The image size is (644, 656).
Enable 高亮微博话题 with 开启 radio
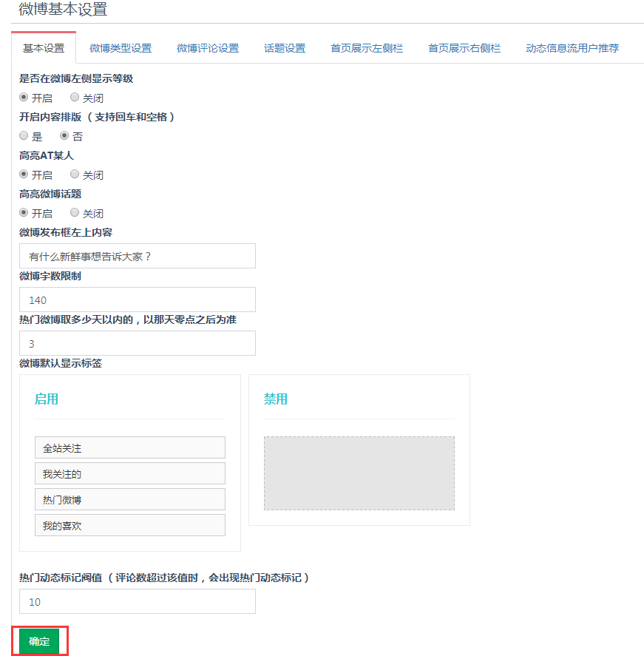pyautogui.click(x=24, y=212)
